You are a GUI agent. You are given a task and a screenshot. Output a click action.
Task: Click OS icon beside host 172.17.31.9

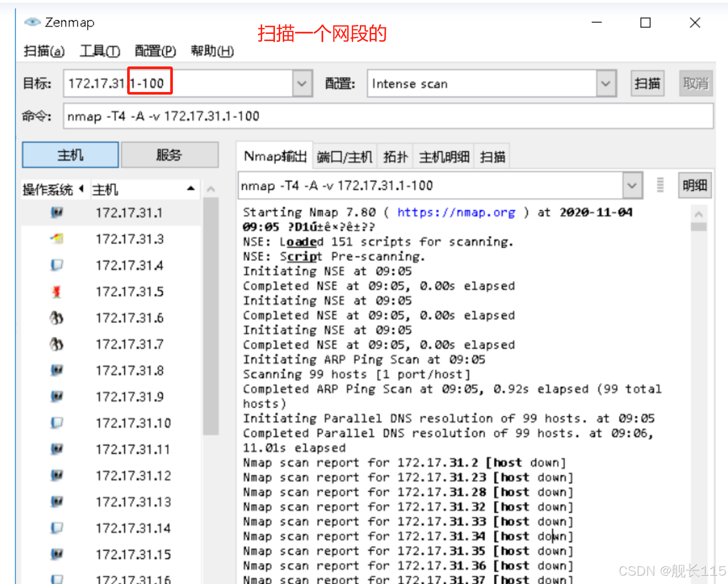coord(57,397)
